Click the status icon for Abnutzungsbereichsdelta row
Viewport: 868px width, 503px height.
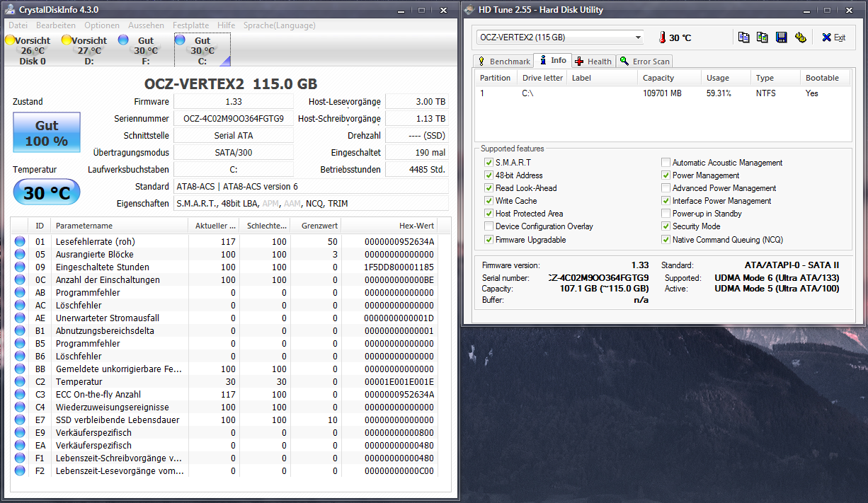coord(20,331)
